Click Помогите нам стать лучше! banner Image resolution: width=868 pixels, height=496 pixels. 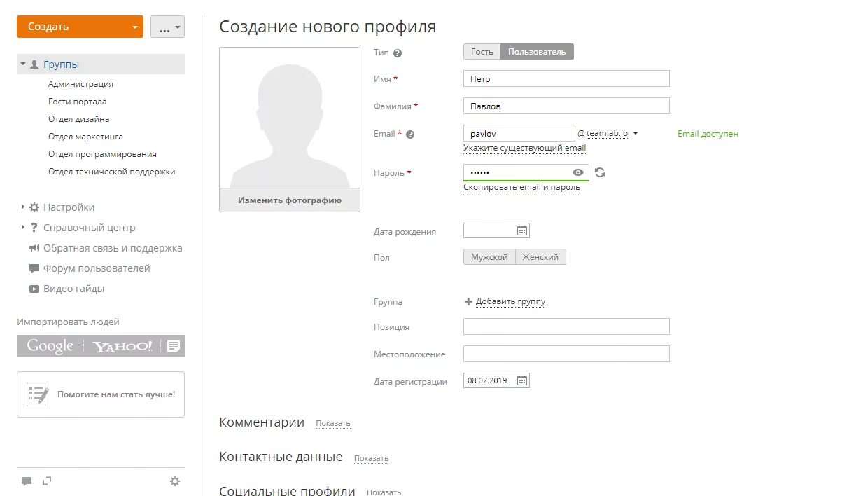[101, 394]
